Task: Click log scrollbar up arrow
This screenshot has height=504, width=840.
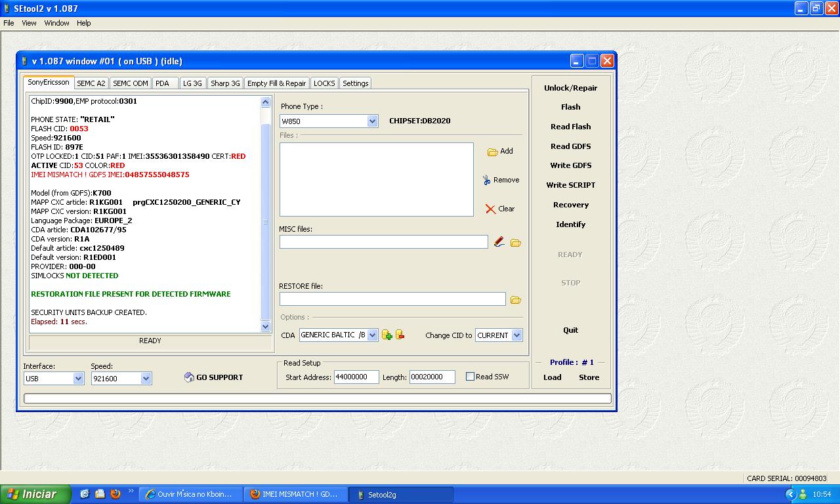Action: [x=265, y=102]
